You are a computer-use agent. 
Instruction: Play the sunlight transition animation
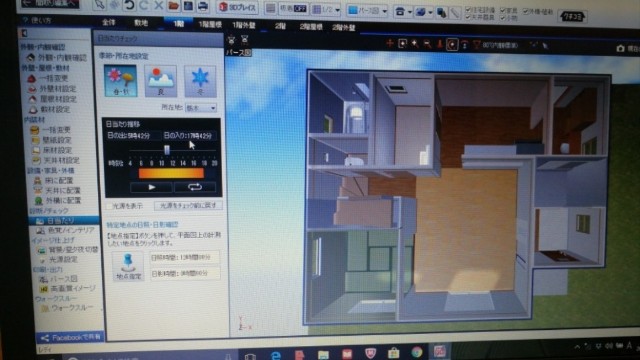pyautogui.click(x=151, y=187)
